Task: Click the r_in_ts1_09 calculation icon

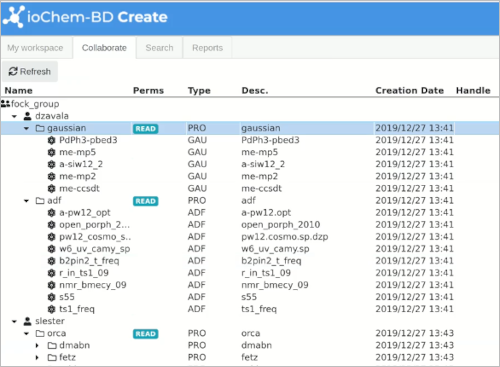Action: pos(51,273)
